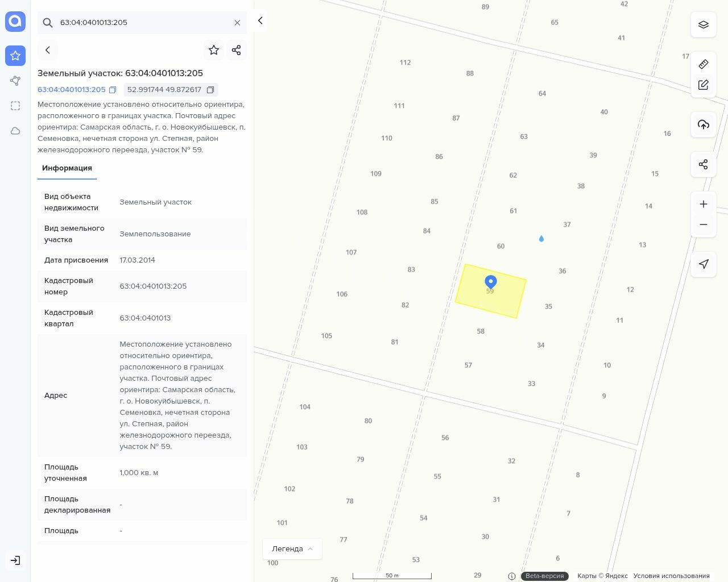Zoom out of the map
Viewport: 728px width, 582px height.
(x=703, y=225)
